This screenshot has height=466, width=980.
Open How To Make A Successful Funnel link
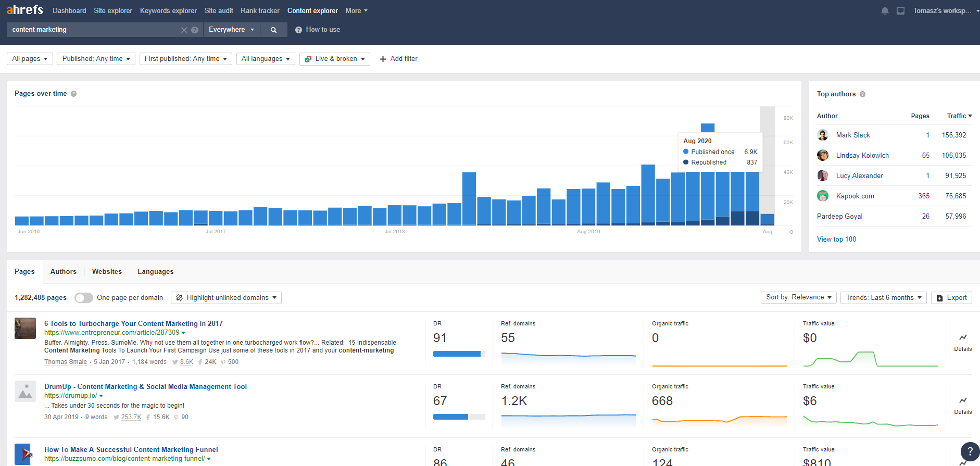(x=131, y=450)
